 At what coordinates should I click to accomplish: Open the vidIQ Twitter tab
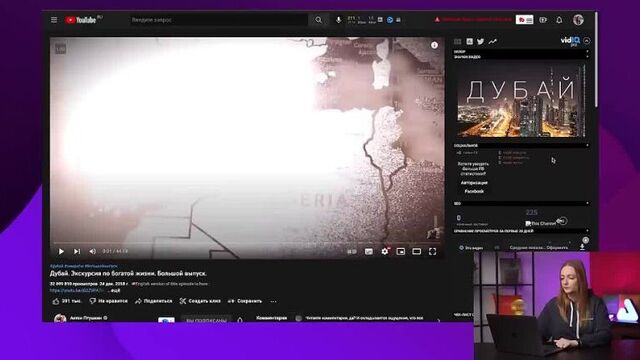[481, 41]
